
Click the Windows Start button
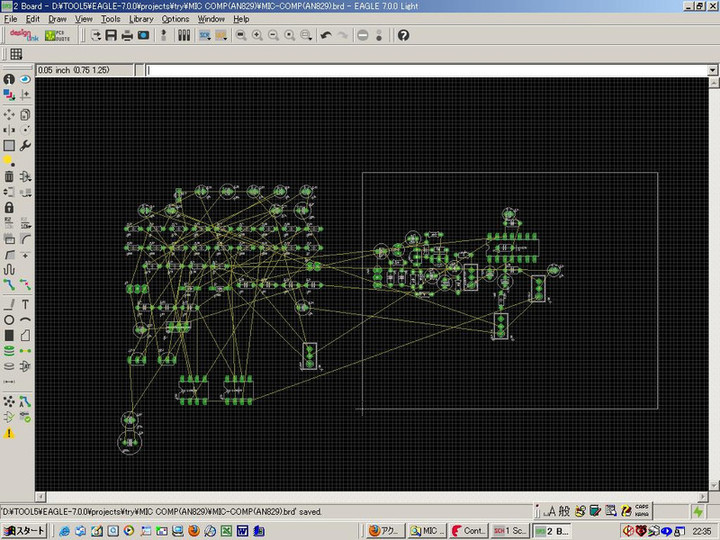[x=24, y=531]
